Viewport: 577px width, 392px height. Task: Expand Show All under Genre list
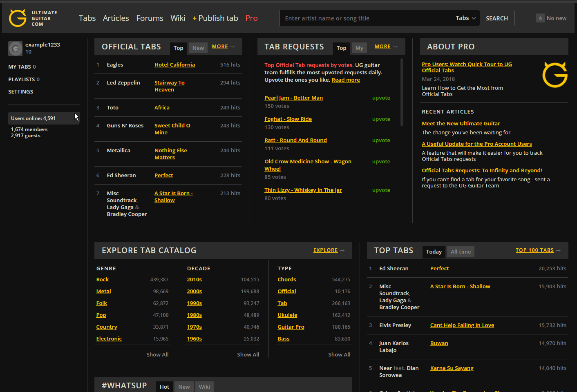coord(157,354)
